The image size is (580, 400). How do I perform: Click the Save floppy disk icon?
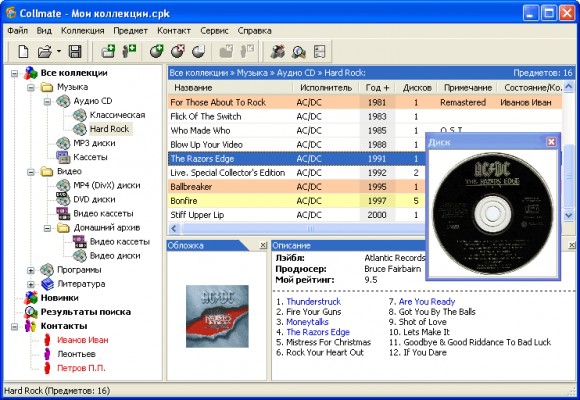coord(75,51)
